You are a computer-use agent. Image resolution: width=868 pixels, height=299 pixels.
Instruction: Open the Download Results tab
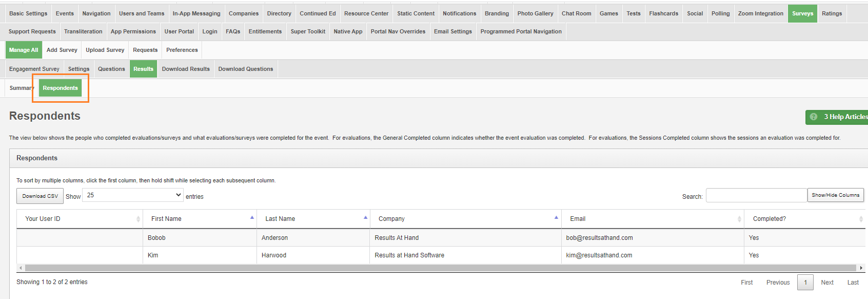[x=186, y=69]
